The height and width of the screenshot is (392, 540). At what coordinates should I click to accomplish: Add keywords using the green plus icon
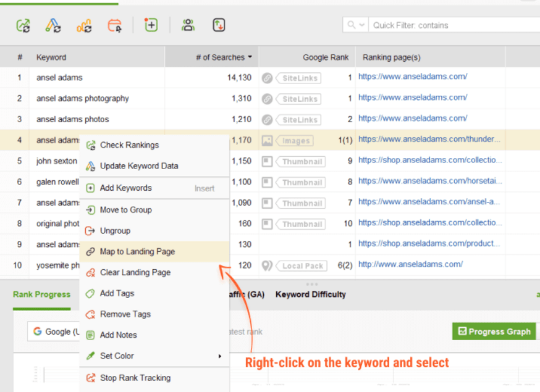click(x=151, y=25)
